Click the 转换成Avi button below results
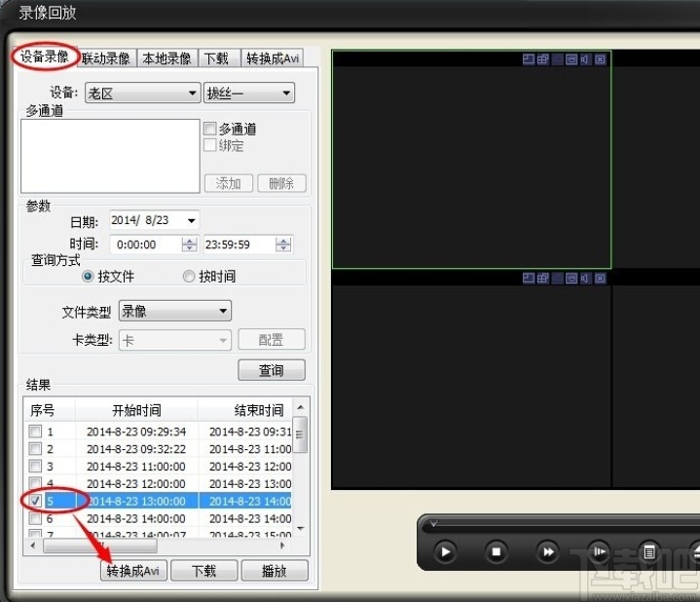 point(133,571)
